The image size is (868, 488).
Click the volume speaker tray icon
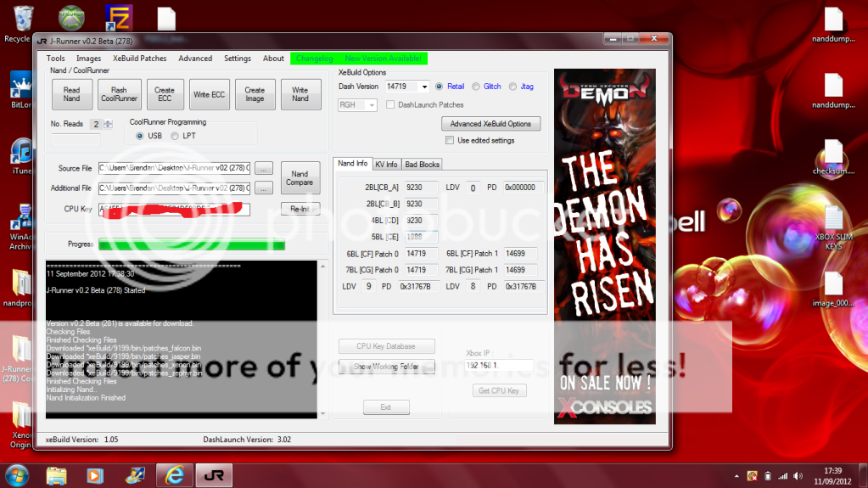[x=799, y=475]
